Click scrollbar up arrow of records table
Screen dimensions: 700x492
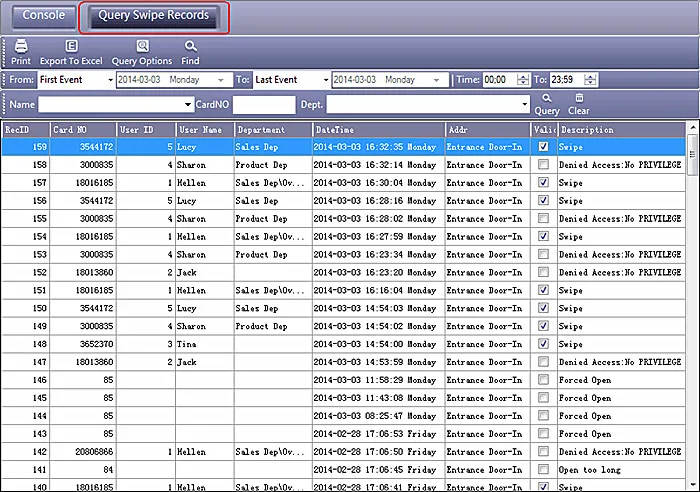click(x=692, y=127)
